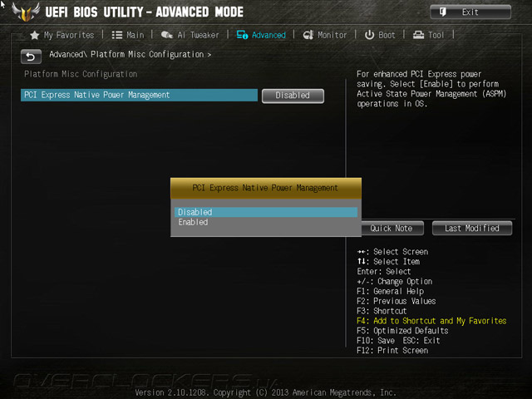Click the Exit button
532x399 pixels.
click(x=470, y=12)
